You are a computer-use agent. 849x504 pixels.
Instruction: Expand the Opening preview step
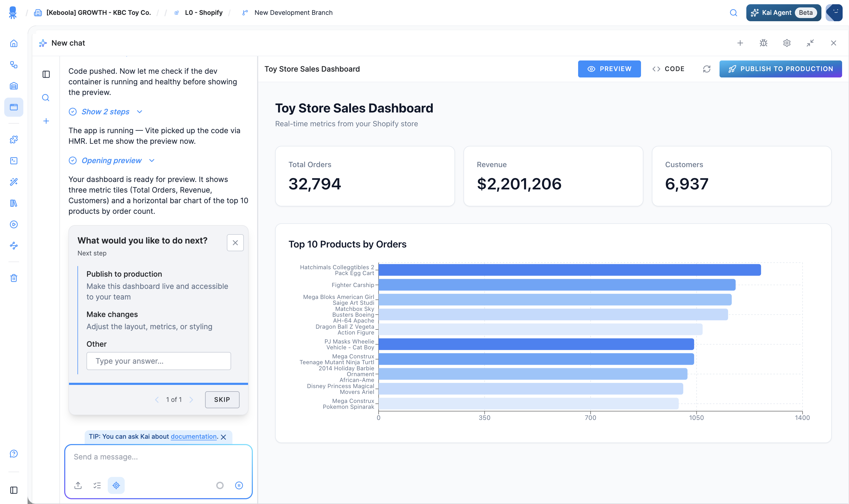[111, 161]
